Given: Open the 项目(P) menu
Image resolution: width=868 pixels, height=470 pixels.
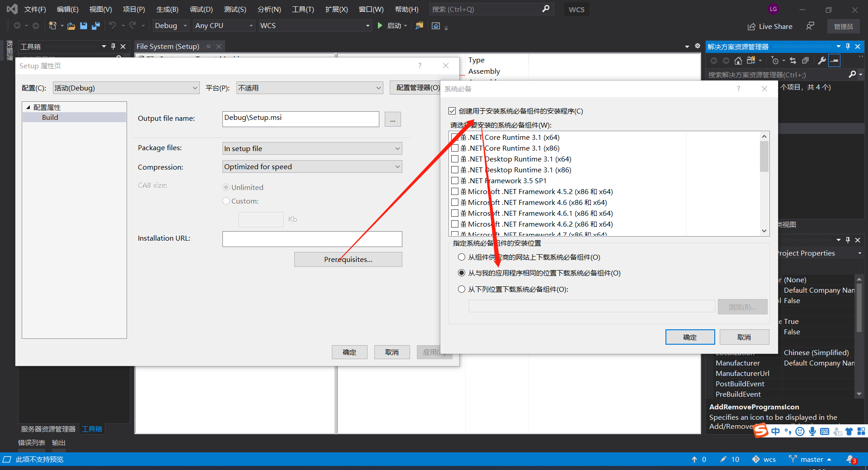Looking at the screenshot, I should [x=133, y=9].
